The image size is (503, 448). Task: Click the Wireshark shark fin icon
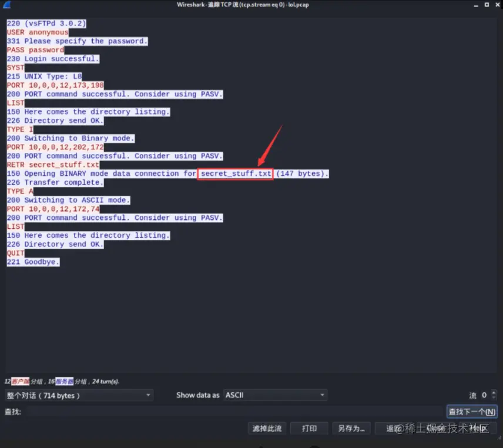click(6, 5)
